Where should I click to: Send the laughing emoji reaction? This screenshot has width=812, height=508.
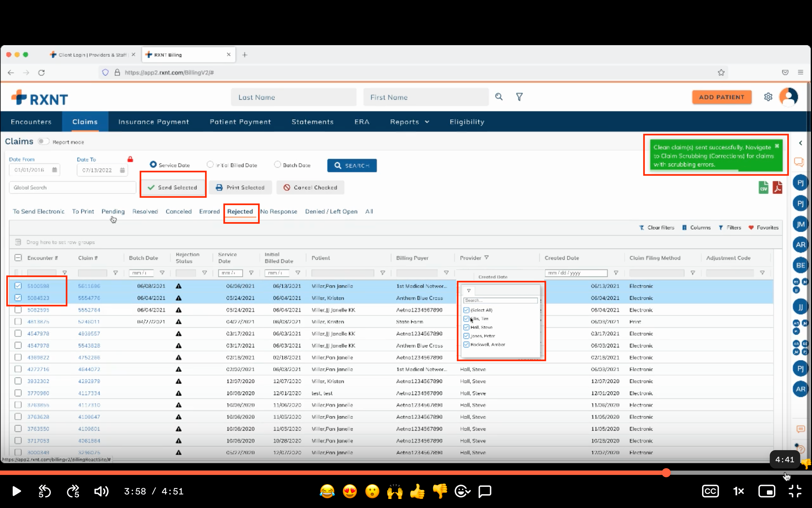[327, 491]
